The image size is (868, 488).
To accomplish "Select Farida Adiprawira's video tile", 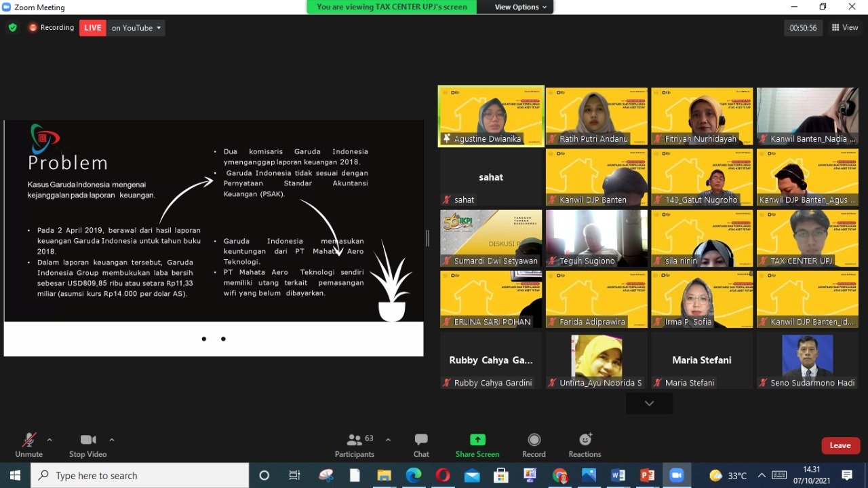I will [597, 299].
